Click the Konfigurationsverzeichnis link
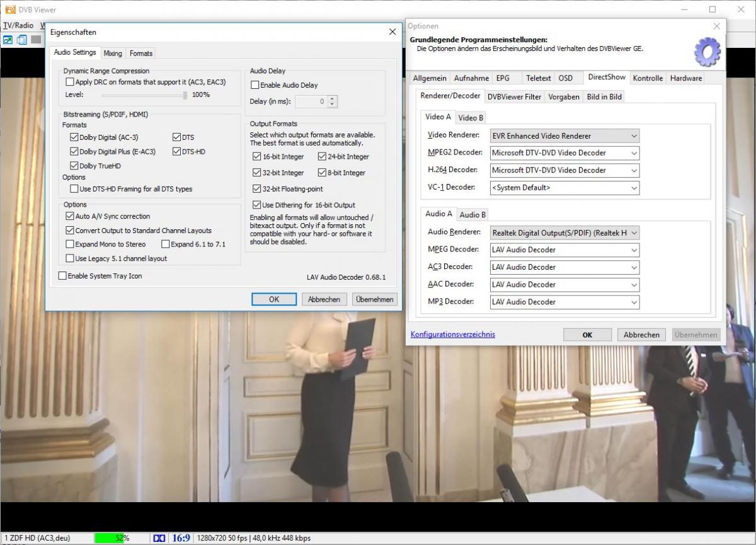This screenshot has width=756, height=545. click(x=452, y=335)
